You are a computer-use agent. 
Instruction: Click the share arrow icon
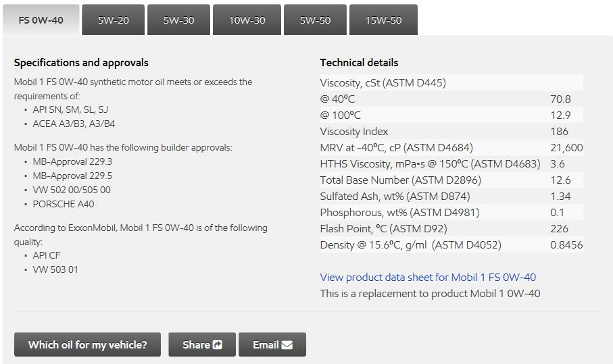pos(218,344)
